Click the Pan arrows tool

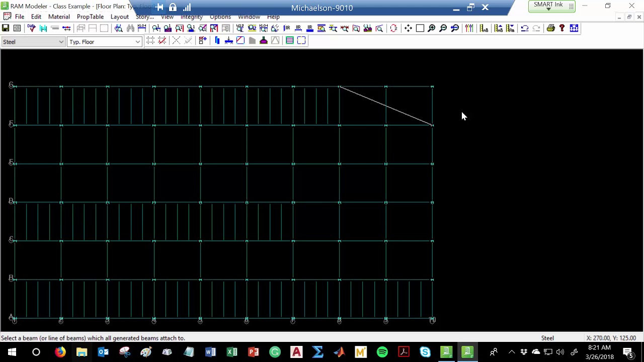pyautogui.click(x=408, y=28)
